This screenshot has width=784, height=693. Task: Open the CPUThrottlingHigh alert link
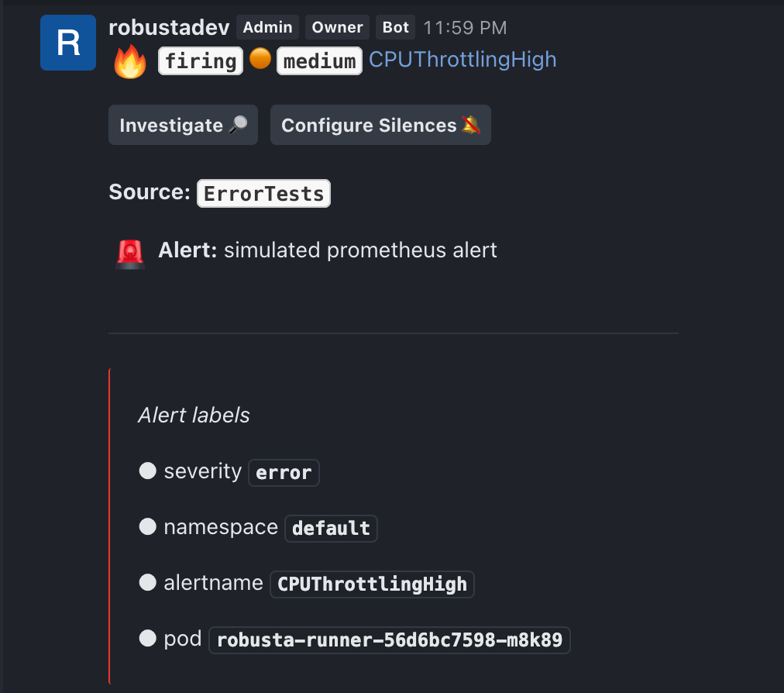pyautogui.click(x=462, y=60)
